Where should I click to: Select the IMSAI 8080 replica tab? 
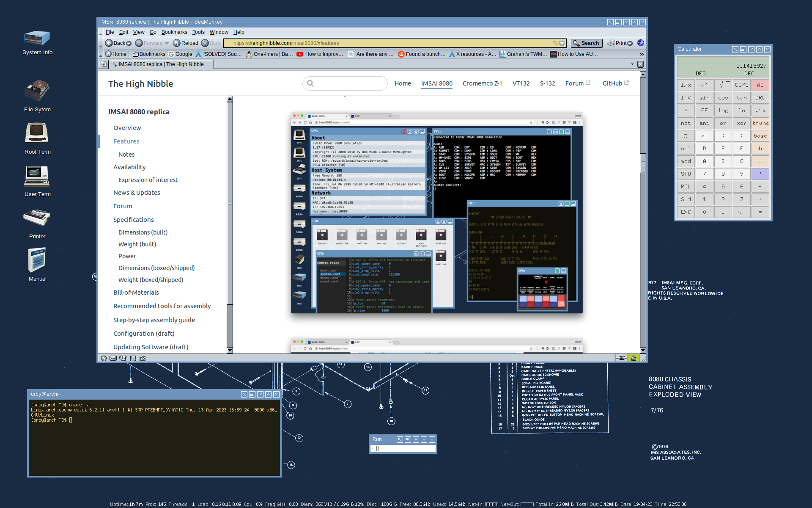point(161,64)
